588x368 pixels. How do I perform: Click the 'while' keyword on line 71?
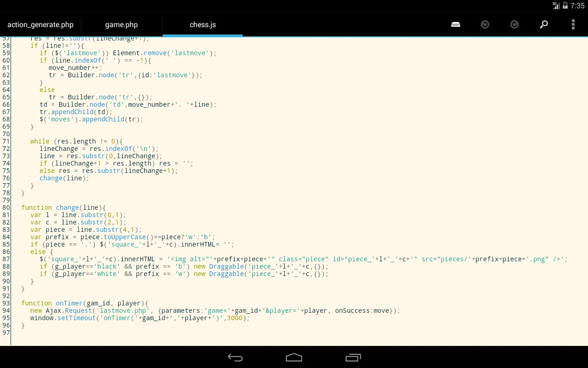(40, 141)
